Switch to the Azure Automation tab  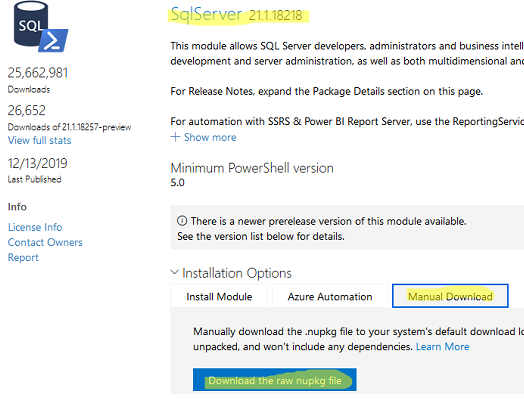coord(330,296)
